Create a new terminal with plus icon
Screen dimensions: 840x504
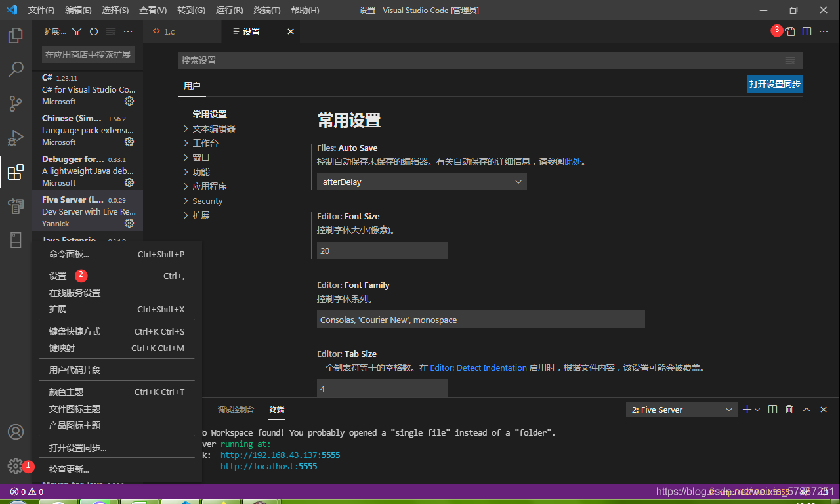click(x=747, y=409)
